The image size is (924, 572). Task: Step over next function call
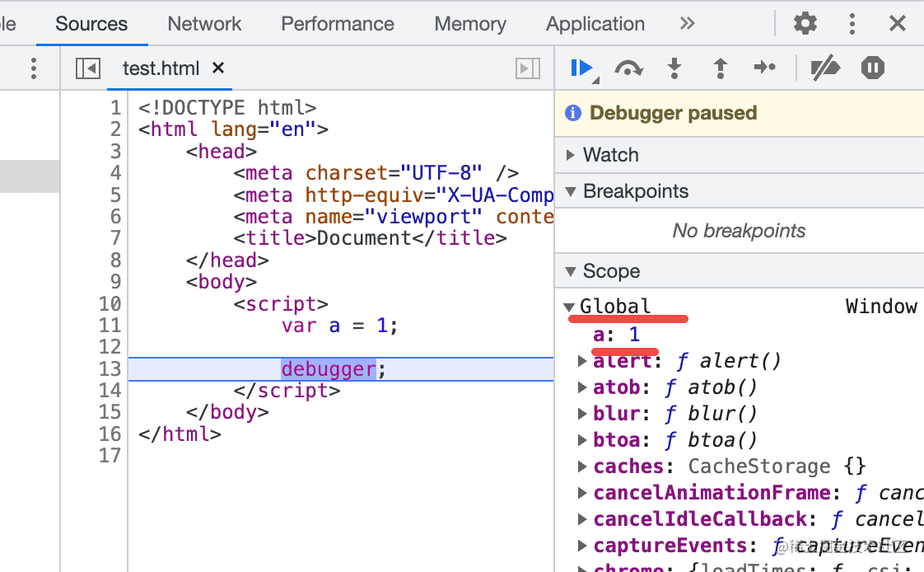[628, 68]
